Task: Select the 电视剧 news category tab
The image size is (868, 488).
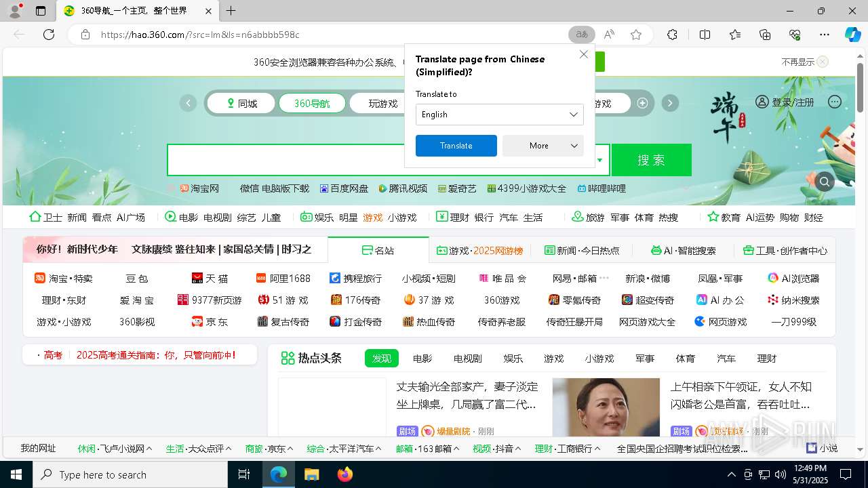Action: tap(468, 358)
